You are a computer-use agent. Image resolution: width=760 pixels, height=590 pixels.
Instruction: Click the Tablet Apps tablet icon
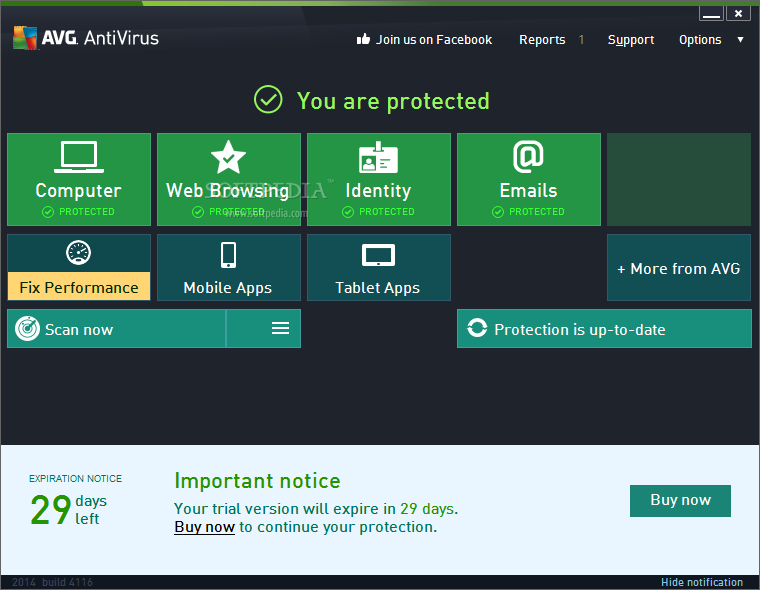(378, 255)
